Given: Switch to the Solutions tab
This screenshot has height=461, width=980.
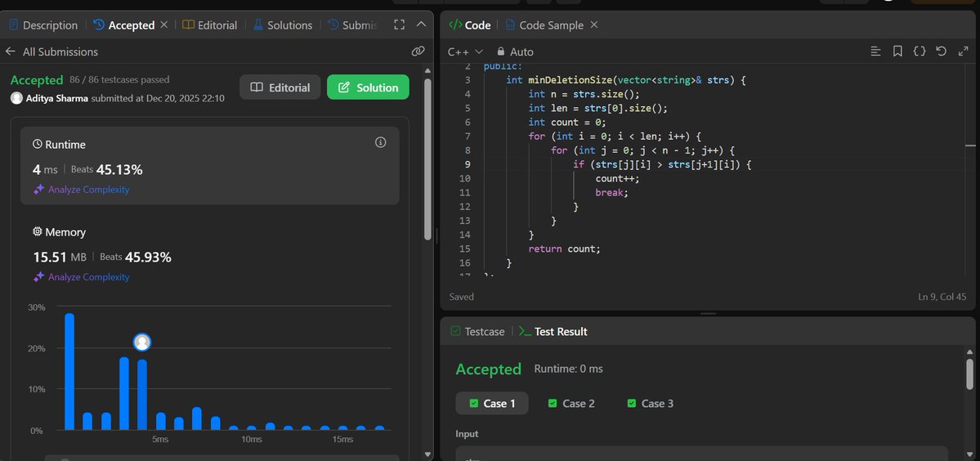Looking at the screenshot, I should point(283,25).
